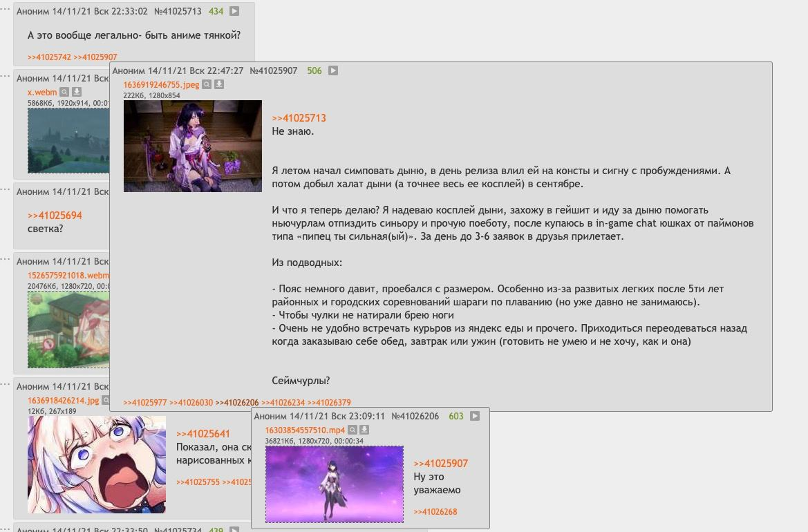808x532 pixels.
Task: Follow quote link >>41025641
Action: point(203,434)
